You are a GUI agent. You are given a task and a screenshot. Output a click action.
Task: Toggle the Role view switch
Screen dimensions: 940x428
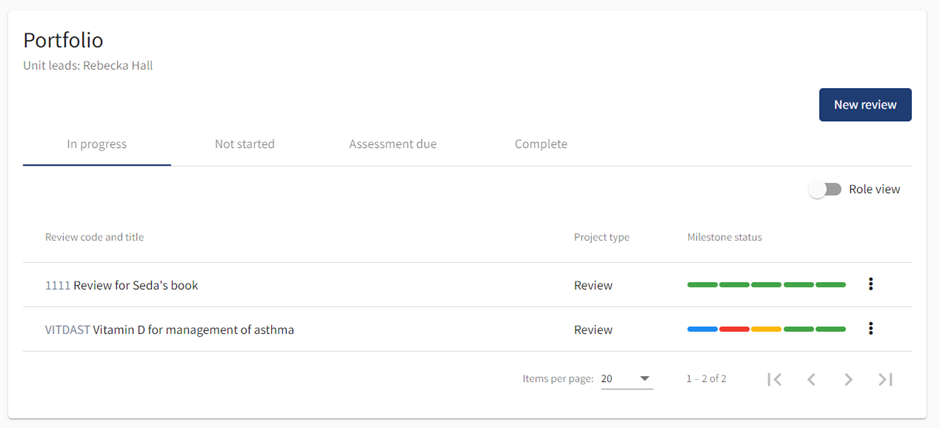click(x=825, y=189)
